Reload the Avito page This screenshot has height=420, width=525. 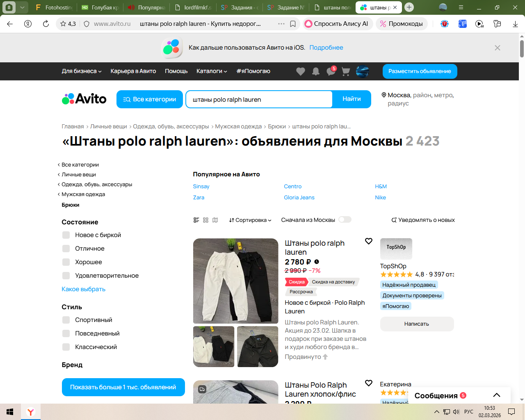[46, 24]
